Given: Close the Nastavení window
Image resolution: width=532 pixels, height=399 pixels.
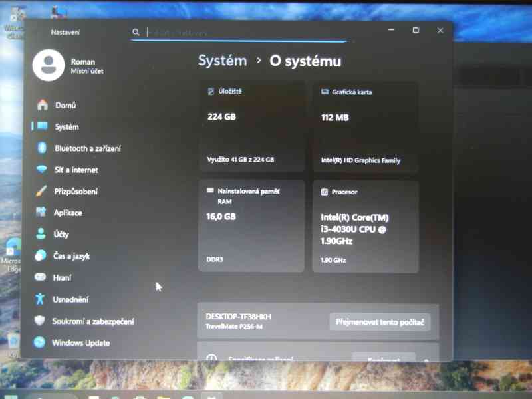Looking at the screenshot, I should point(440,31).
